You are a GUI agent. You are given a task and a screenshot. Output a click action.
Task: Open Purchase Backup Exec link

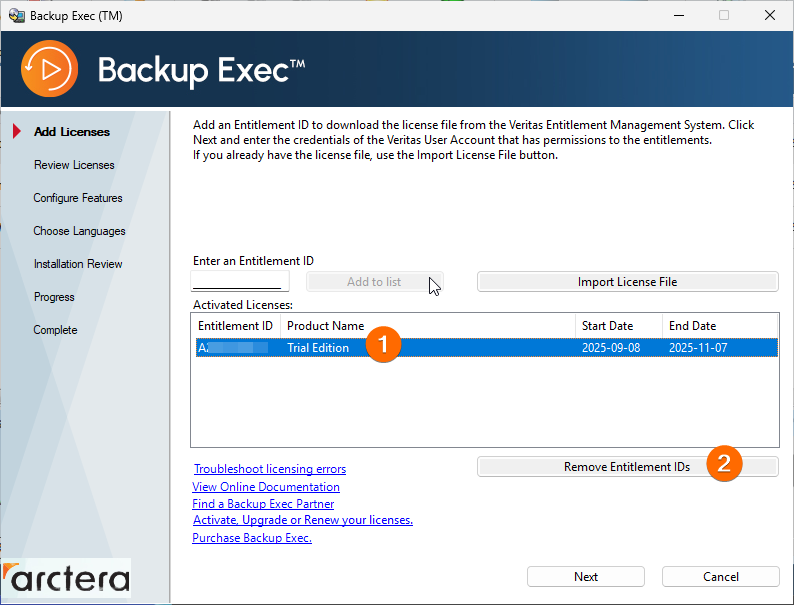pos(252,538)
